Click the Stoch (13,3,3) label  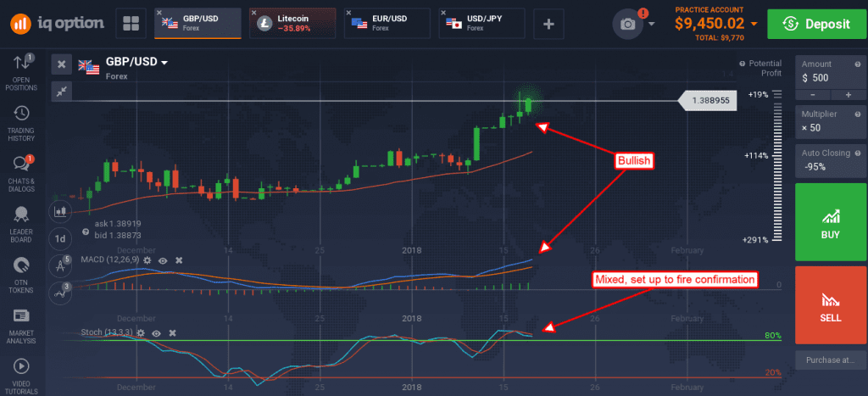coord(106,332)
